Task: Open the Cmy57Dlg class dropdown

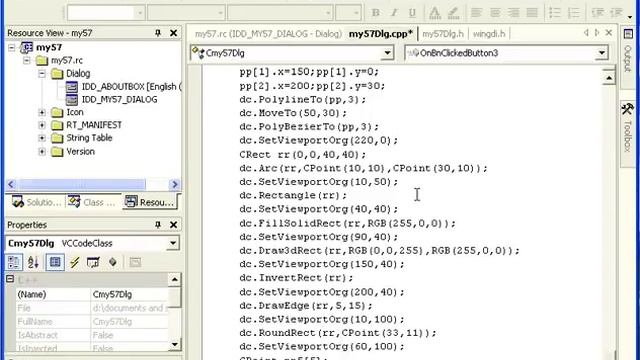Action: (x=387, y=53)
